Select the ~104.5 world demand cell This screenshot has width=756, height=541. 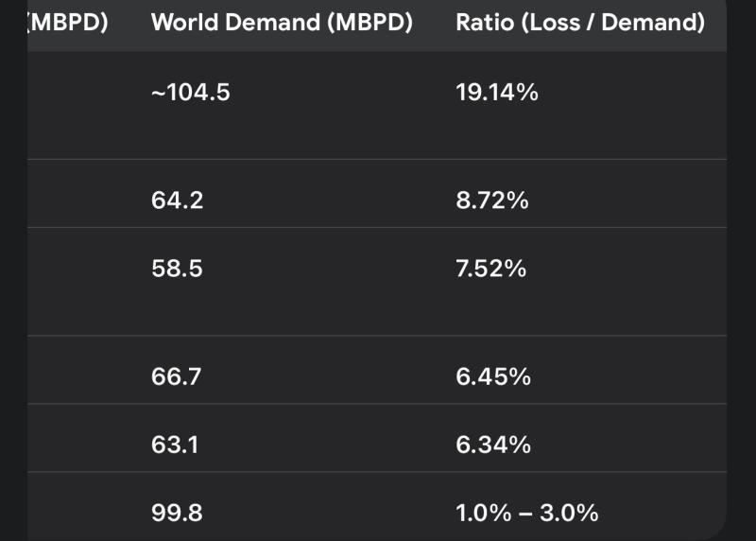pos(191,92)
